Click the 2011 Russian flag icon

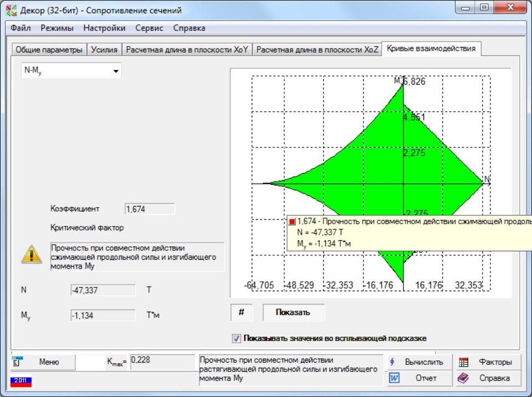pos(21,381)
